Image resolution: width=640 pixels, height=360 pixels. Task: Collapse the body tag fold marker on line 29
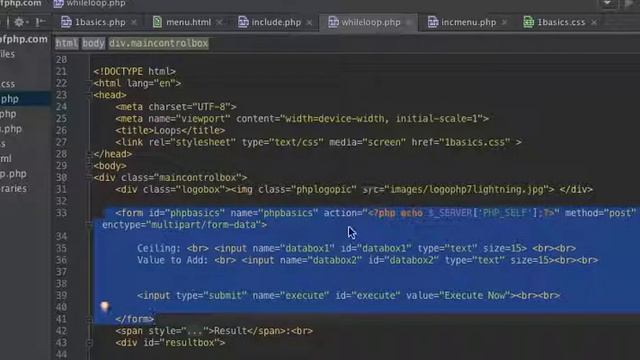(x=89, y=166)
